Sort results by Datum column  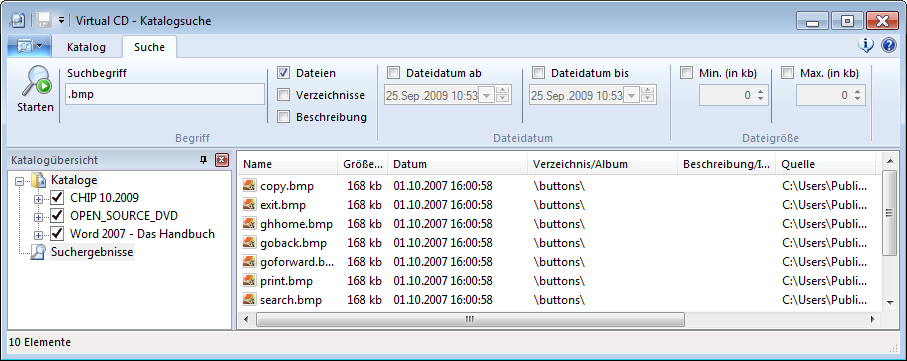[458, 164]
